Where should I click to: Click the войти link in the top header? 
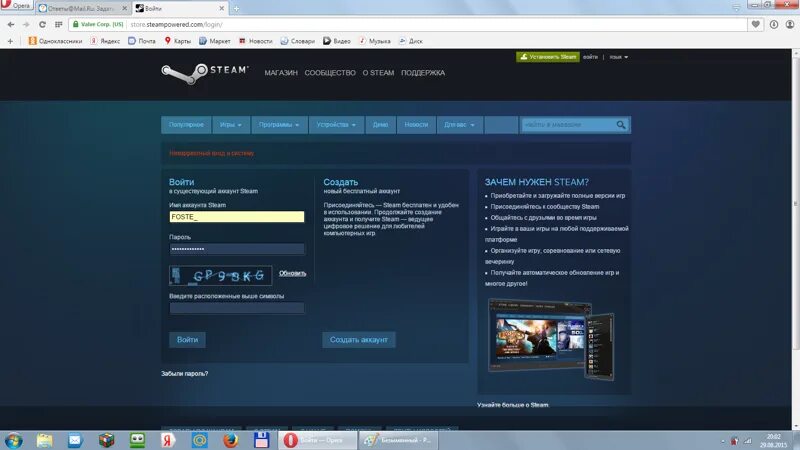pyautogui.click(x=590, y=57)
